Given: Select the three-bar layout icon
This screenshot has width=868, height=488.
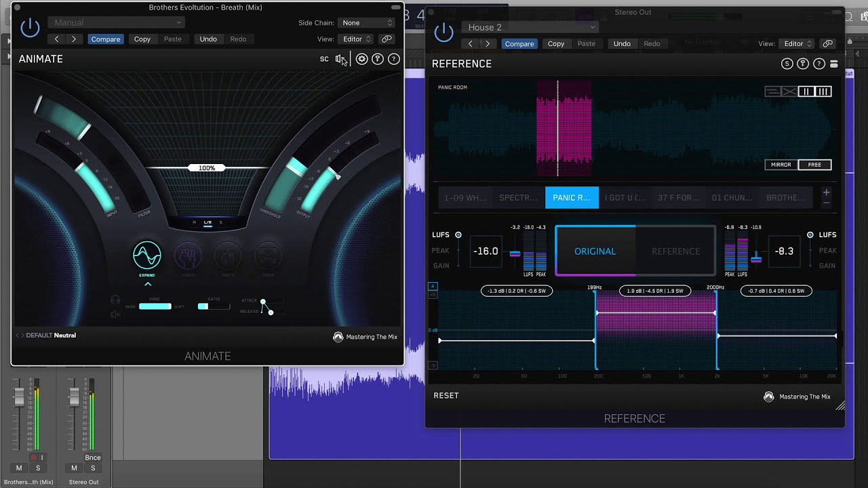Looking at the screenshot, I should coord(823,91).
